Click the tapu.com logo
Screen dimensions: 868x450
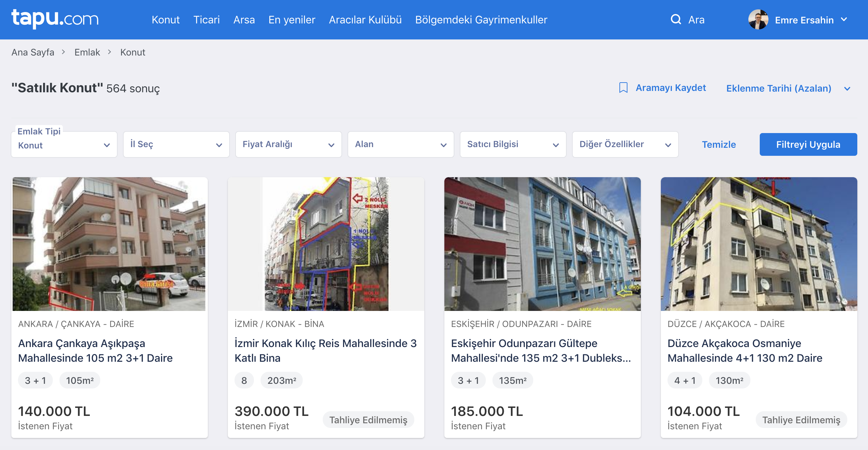(x=55, y=19)
